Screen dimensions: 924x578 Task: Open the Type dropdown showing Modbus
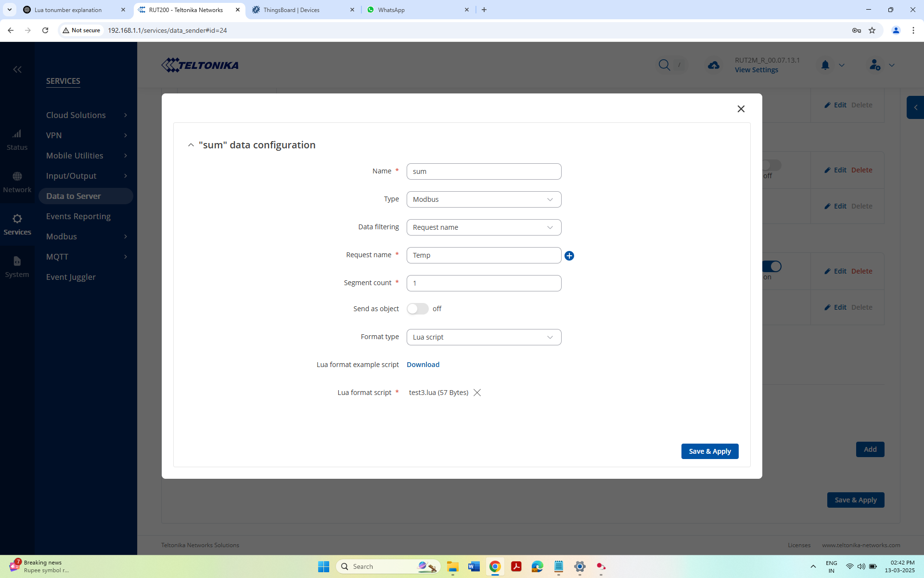[x=484, y=199]
